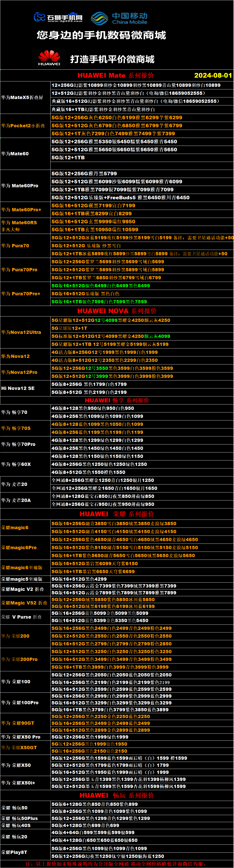Click the Hi Nova12 SE model cell

(25, 388)
